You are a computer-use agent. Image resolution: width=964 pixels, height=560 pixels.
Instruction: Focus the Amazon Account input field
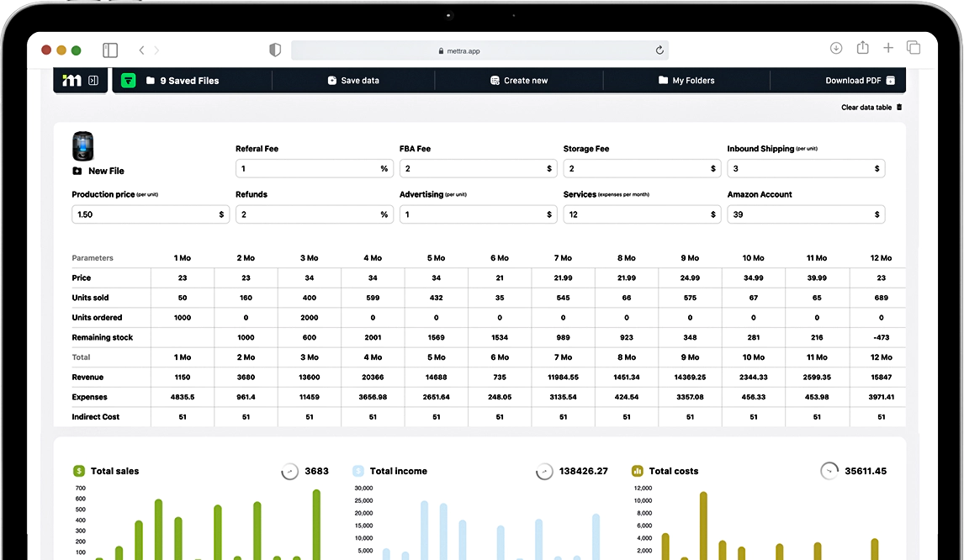click(806, 214)
